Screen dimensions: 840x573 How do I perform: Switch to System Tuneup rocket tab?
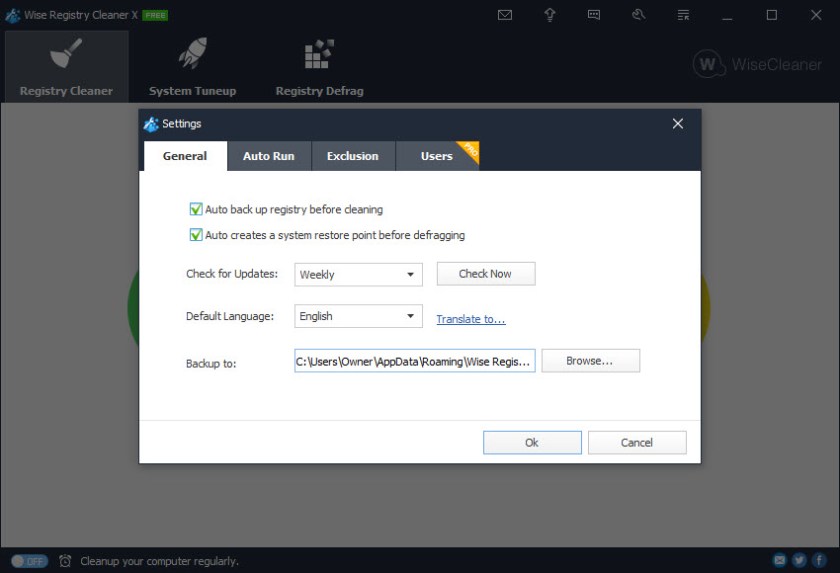tap(192, 66)
